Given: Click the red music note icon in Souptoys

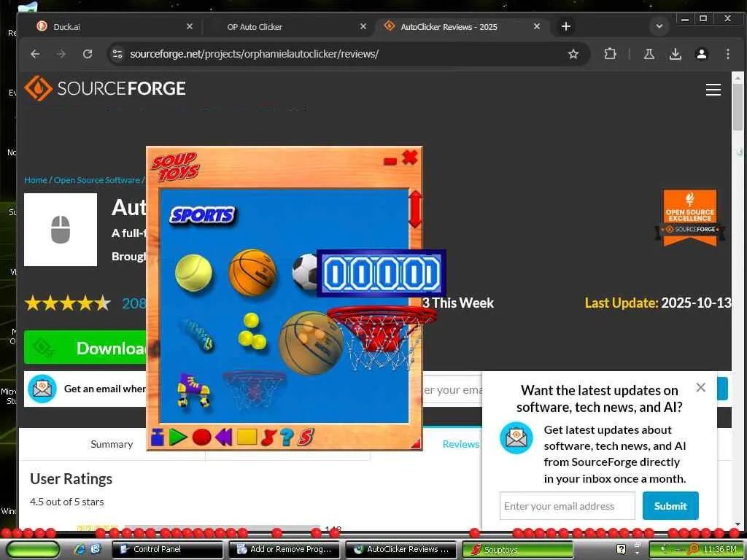Looking at the screenshot, I should 268,437.
